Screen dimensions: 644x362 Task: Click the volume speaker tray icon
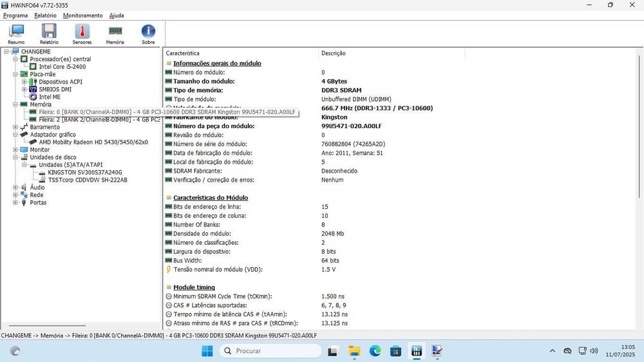click(x=594, y=351)
